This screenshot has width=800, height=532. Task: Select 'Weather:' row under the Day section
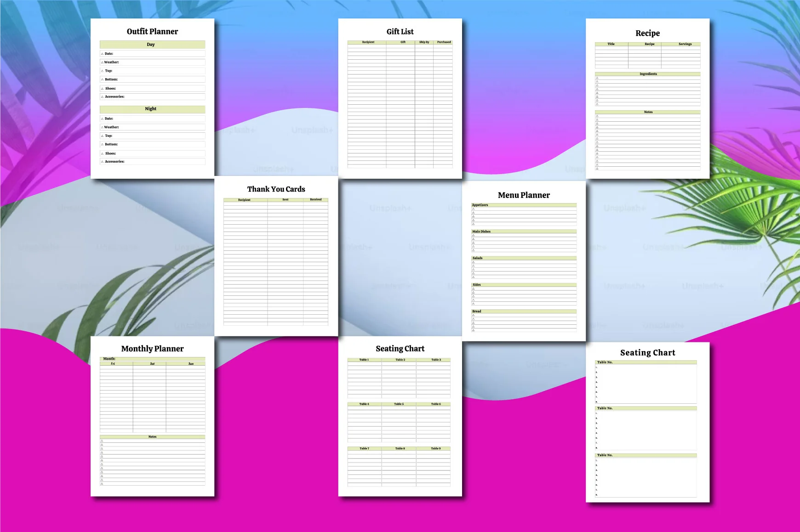152,62
